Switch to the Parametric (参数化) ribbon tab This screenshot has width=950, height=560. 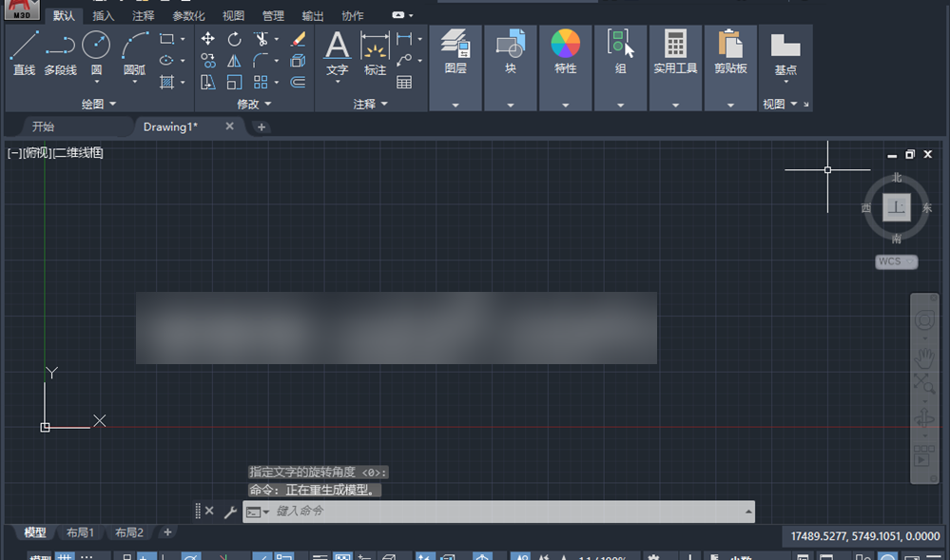[x=188, y=16]
